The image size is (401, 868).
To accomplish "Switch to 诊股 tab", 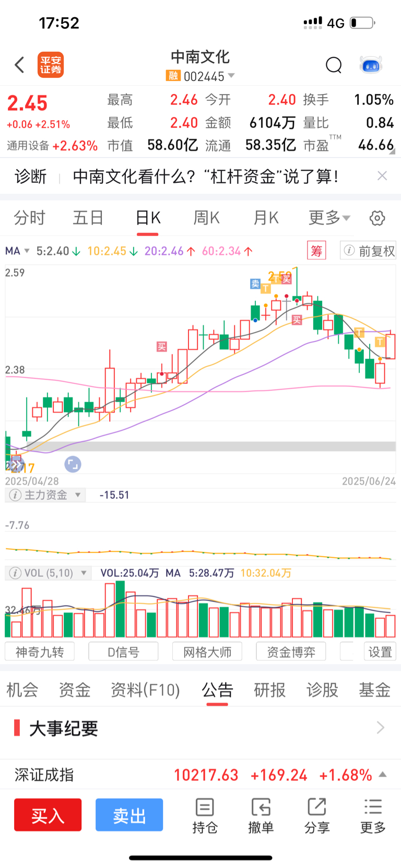I will coord(322,690).
